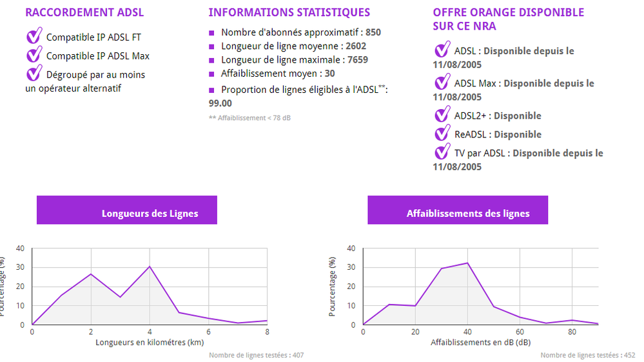Screen dimensions: 644x362
Task: Click the Longueurs des Lignes purple banner
Action: coord(127,210)
